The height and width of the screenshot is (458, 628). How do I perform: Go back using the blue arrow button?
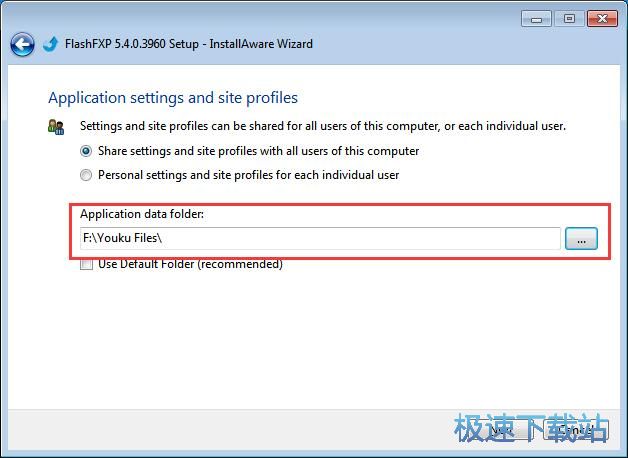(22, 44)
